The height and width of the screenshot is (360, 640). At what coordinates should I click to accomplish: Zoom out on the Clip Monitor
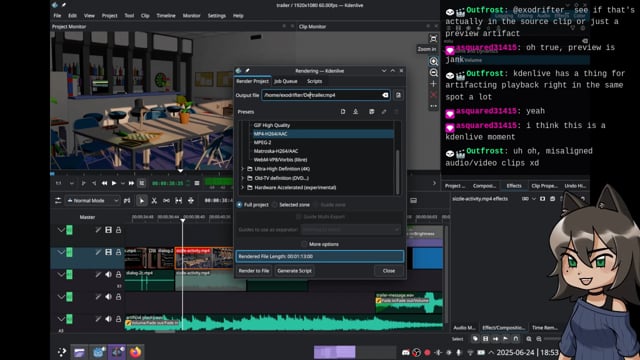click(433, 73)
